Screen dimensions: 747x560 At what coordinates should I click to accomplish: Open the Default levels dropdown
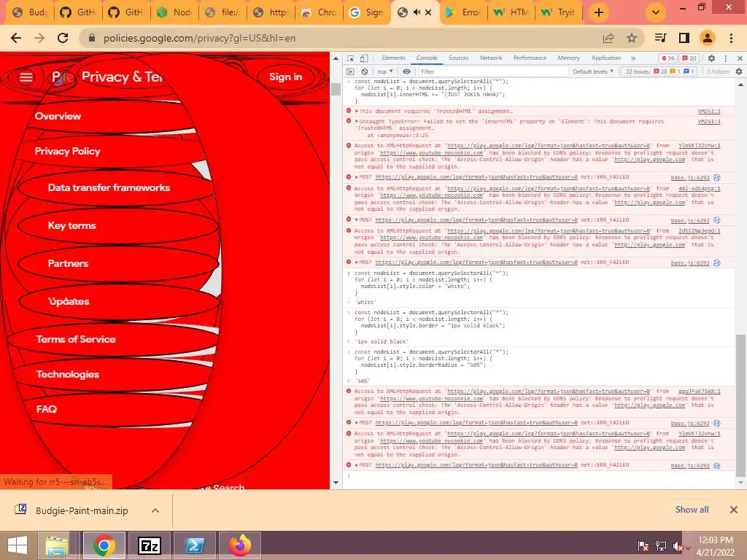click(593, 71)
